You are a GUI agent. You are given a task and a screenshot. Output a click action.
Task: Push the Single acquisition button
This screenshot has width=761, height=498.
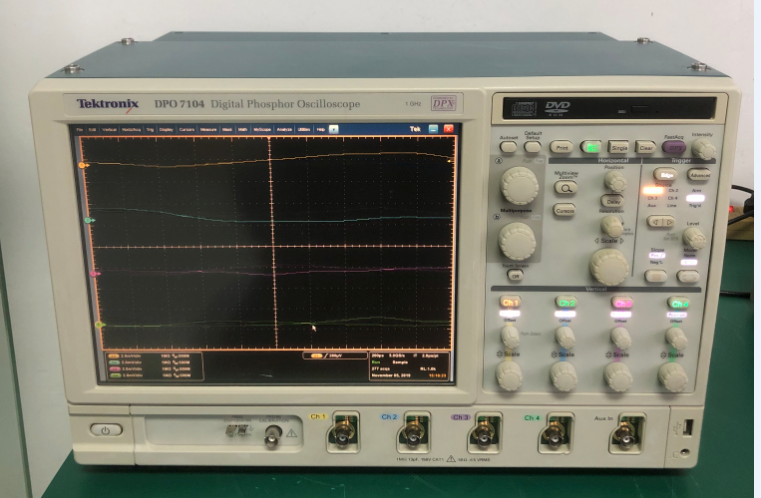click(619, 147)
